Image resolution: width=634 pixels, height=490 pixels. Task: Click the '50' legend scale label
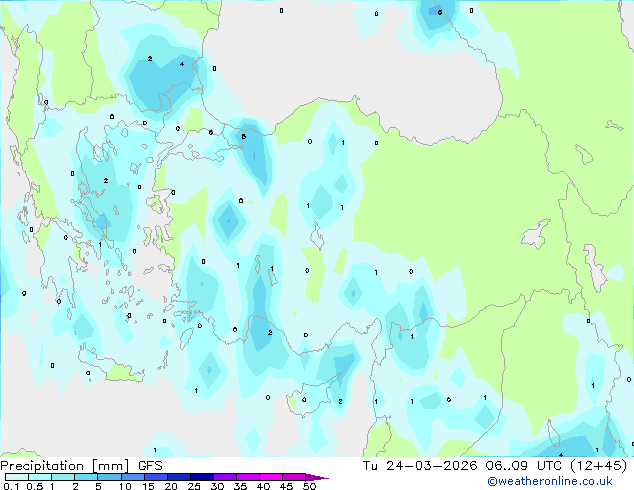[x=309, y=486]
